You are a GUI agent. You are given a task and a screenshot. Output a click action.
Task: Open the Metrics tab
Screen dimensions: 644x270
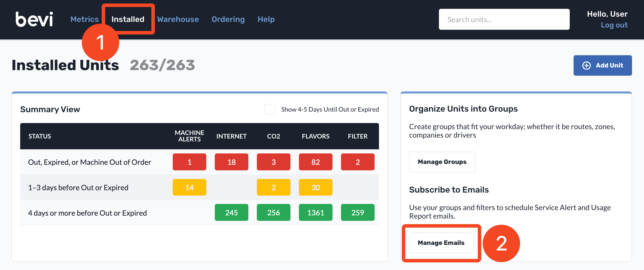coord(84,19)
